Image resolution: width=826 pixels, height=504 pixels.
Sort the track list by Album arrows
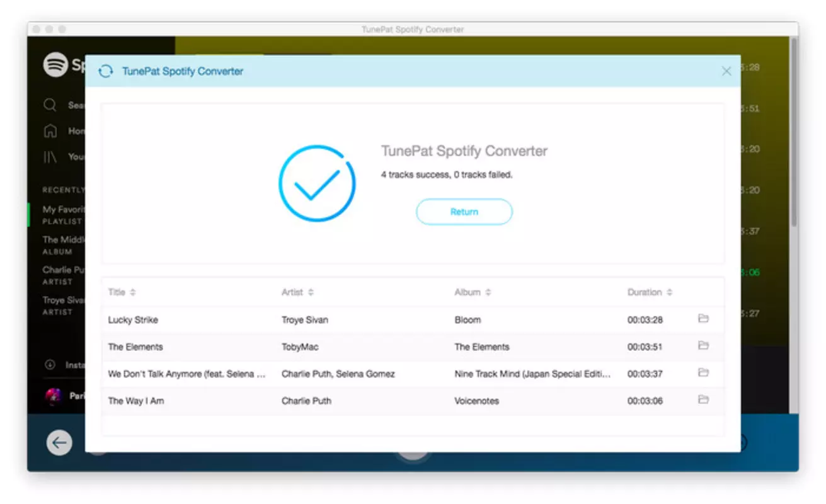coord(488,292)
